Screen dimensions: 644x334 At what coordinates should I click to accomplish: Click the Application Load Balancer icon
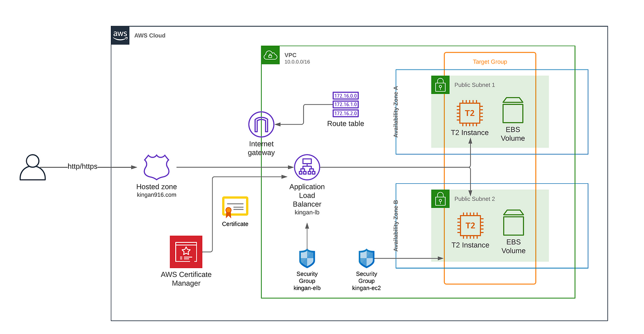[x=307, y=167]
